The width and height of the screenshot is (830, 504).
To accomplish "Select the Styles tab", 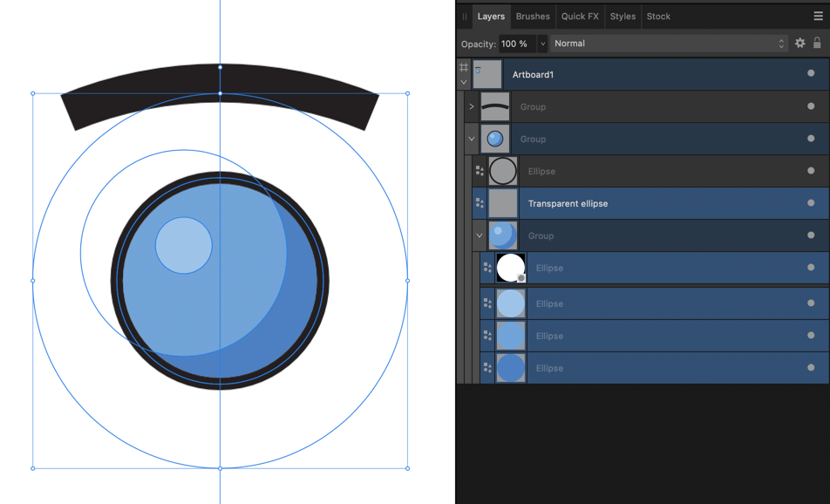I will tap(622, 16).
